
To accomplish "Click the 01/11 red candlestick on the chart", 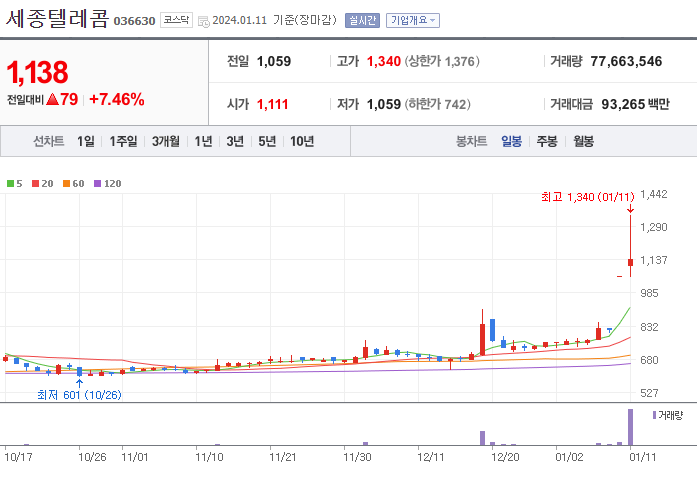I will [630, 246].
